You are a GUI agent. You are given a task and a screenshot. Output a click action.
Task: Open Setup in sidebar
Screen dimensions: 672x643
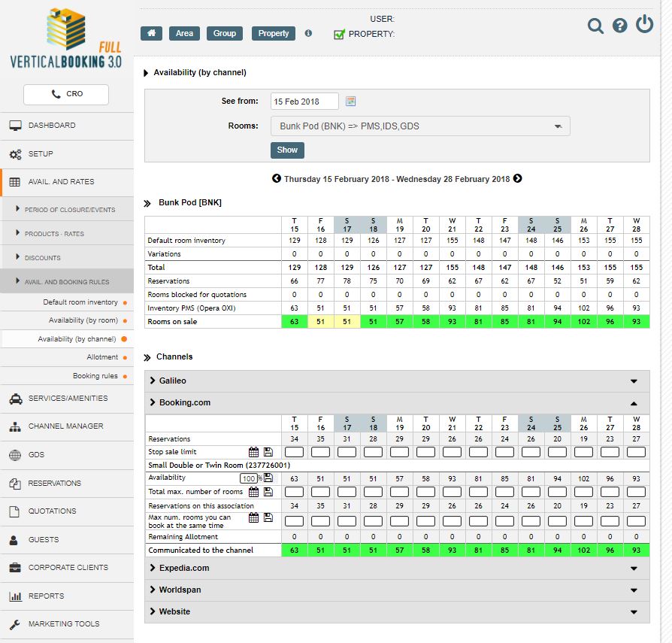coord(67,154)
